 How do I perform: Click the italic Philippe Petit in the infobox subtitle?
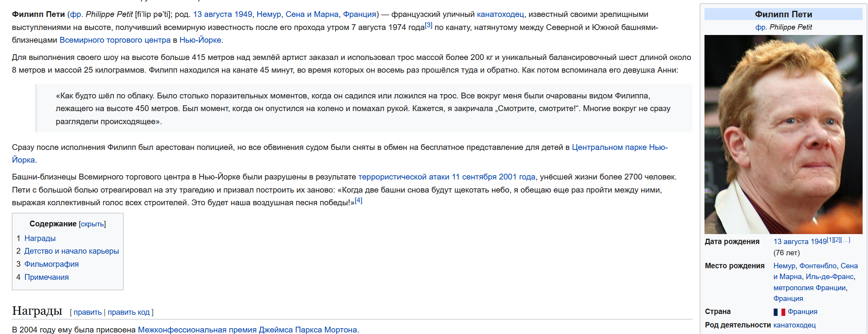coord(791,27)
